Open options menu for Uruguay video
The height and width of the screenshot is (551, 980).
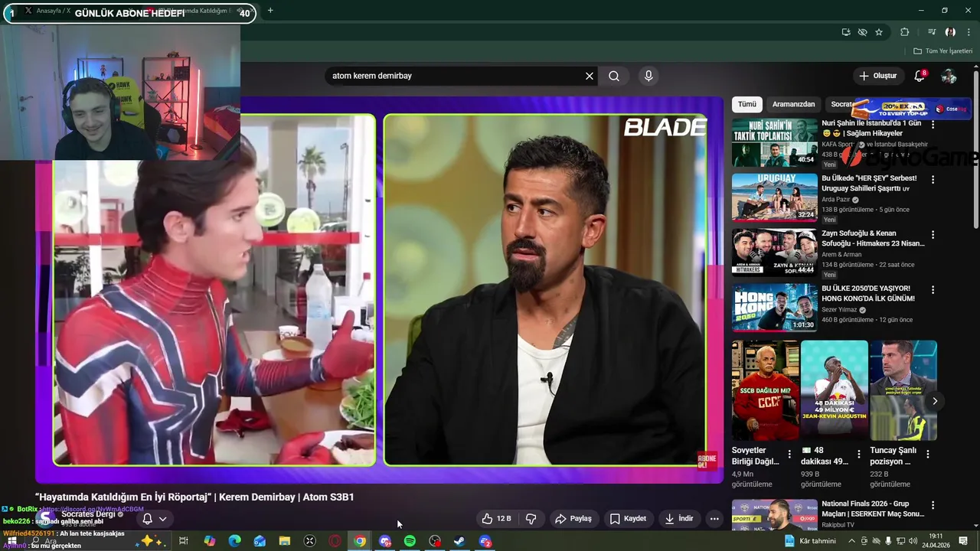933,180
